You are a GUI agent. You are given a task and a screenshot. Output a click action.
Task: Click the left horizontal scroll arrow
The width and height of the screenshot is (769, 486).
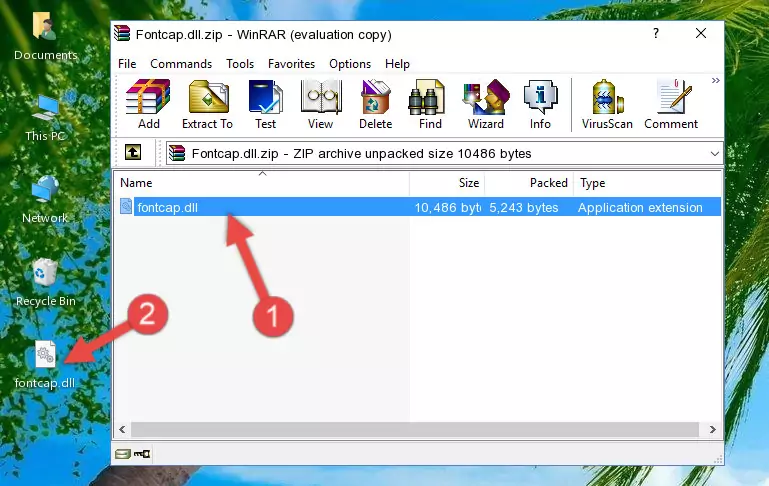pos(123,430)
